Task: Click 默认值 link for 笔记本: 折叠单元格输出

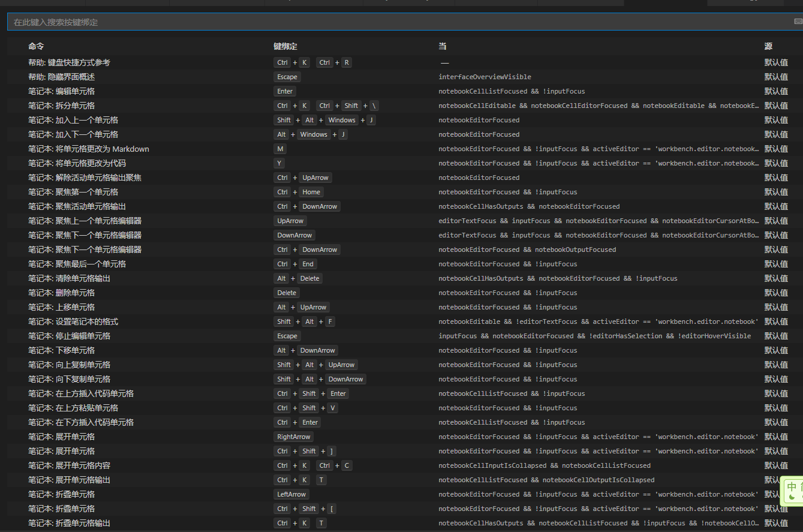Action: tap(775, 522)
